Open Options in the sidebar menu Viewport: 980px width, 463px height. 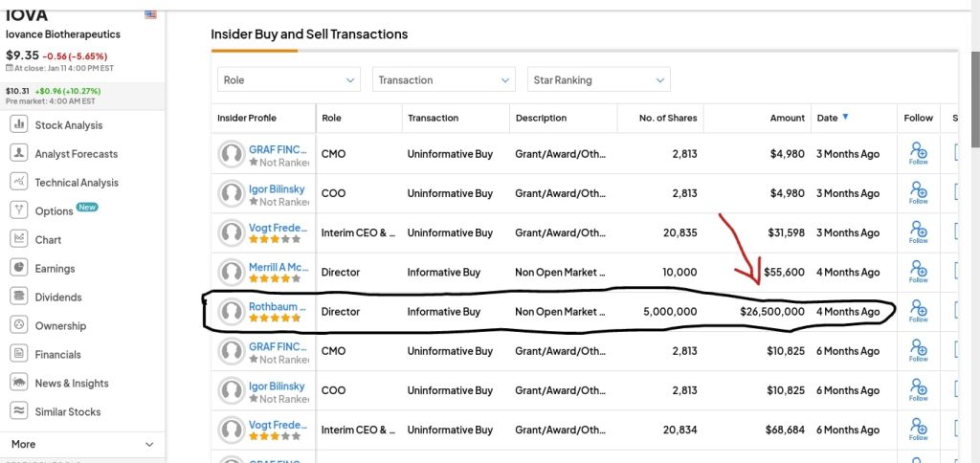(54, 210)
